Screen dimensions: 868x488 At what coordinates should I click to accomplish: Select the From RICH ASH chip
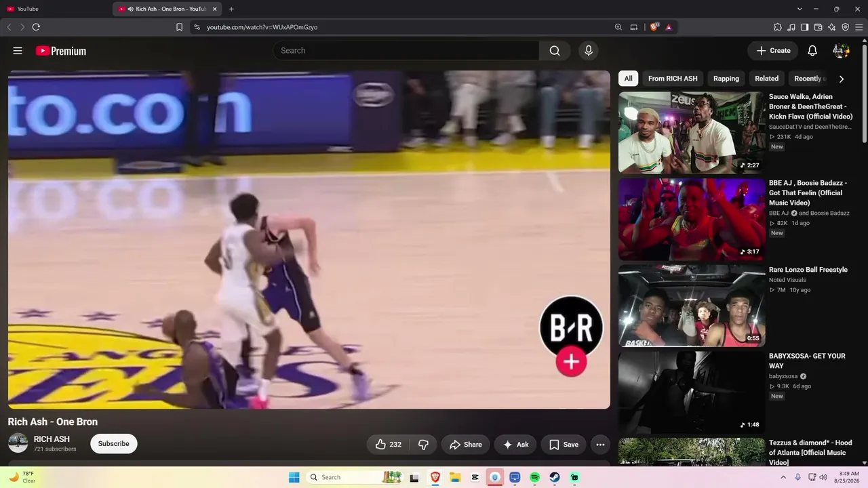673,79
